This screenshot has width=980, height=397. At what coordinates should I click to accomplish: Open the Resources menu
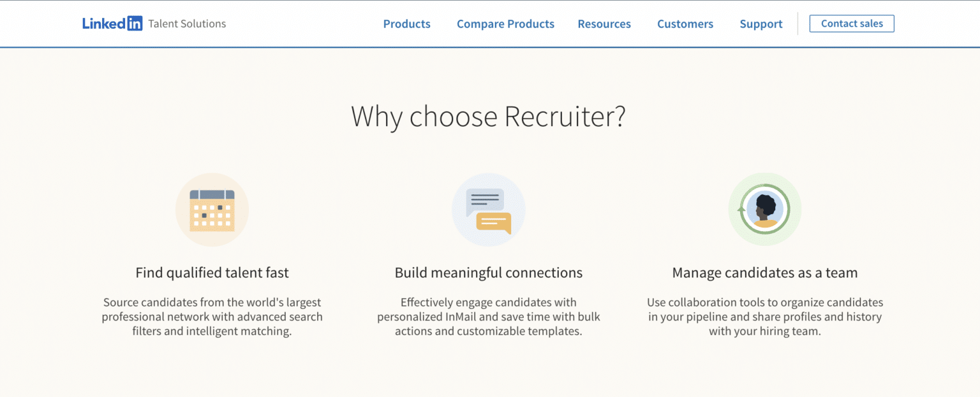[x=604, y=24]
